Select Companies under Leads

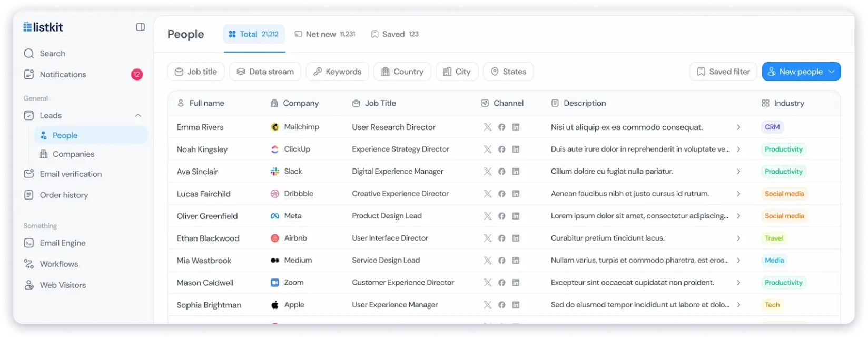(x=67, y=154)
